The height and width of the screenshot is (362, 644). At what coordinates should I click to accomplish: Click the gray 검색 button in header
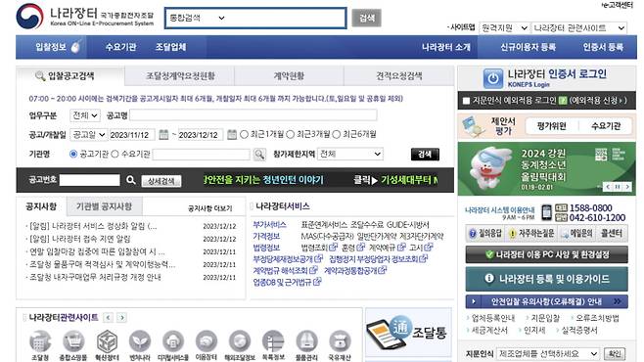coord(366,18)
